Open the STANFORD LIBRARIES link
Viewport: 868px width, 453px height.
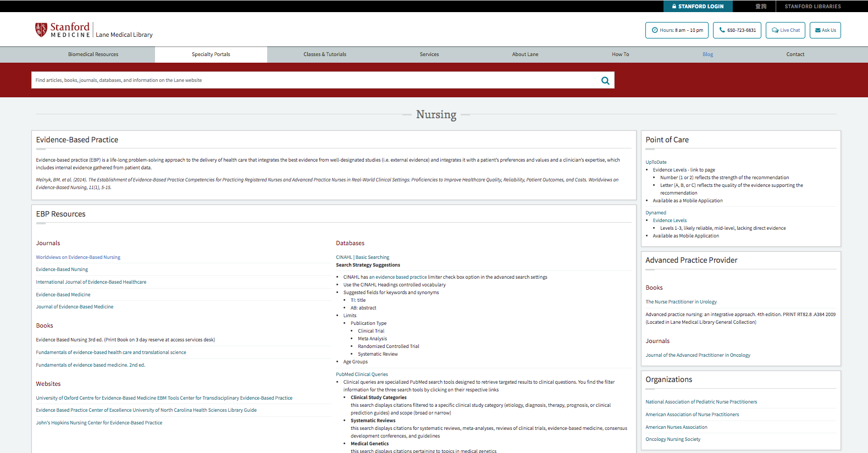[x=812, y=6]
